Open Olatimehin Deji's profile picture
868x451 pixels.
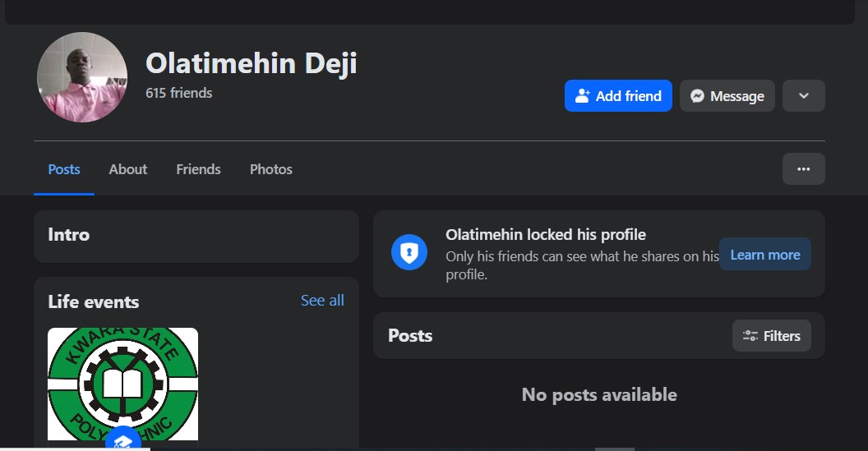pos(82,77)
